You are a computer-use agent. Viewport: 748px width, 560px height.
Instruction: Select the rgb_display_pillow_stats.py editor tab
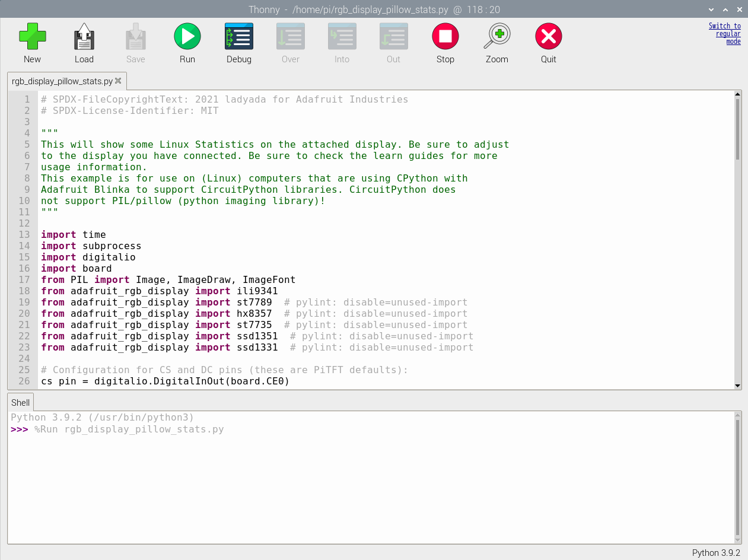point(62,81)
